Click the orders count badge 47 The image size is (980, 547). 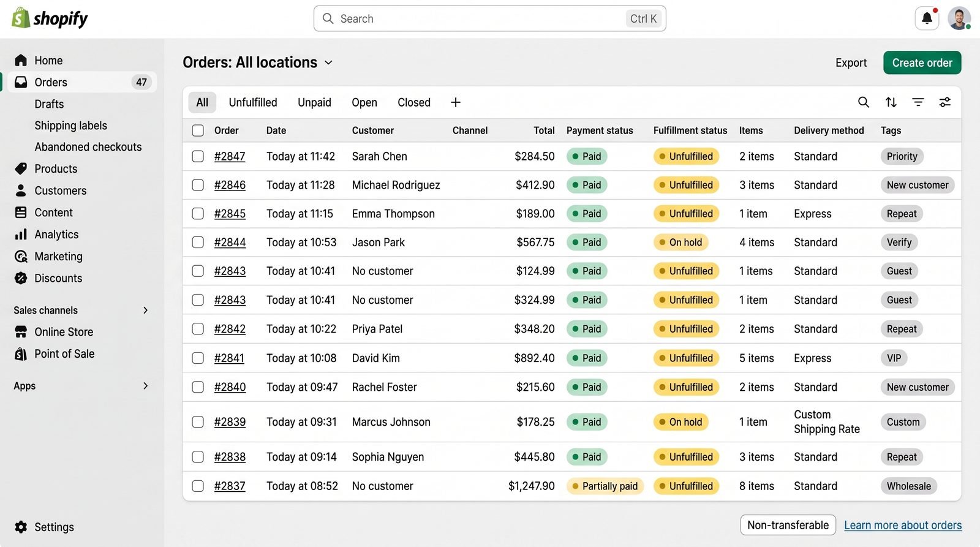[x=141, y=82]
